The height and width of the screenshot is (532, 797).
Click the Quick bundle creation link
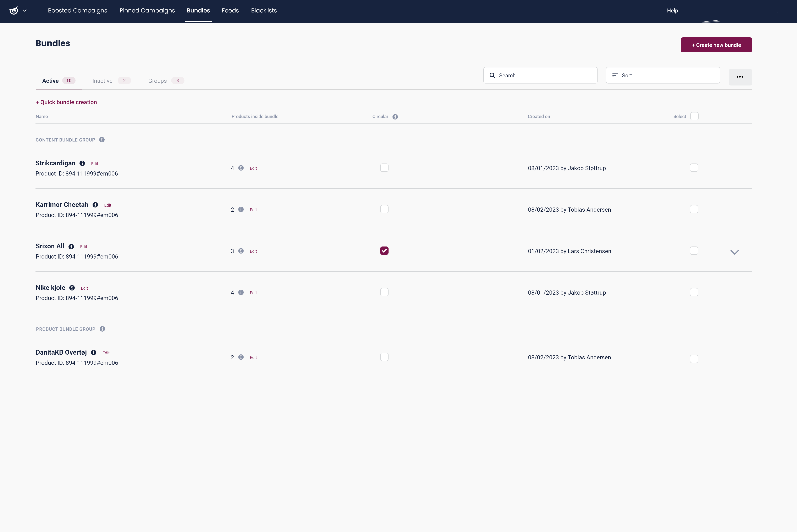pos(66,102)
